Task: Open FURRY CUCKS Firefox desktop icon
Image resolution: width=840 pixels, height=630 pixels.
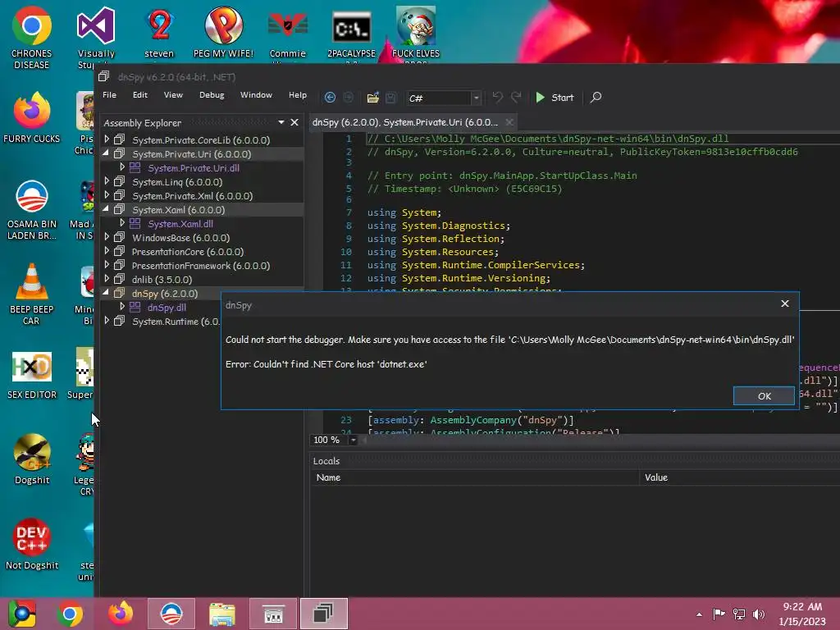Action: pyautogui.click(x=32, y=118)
